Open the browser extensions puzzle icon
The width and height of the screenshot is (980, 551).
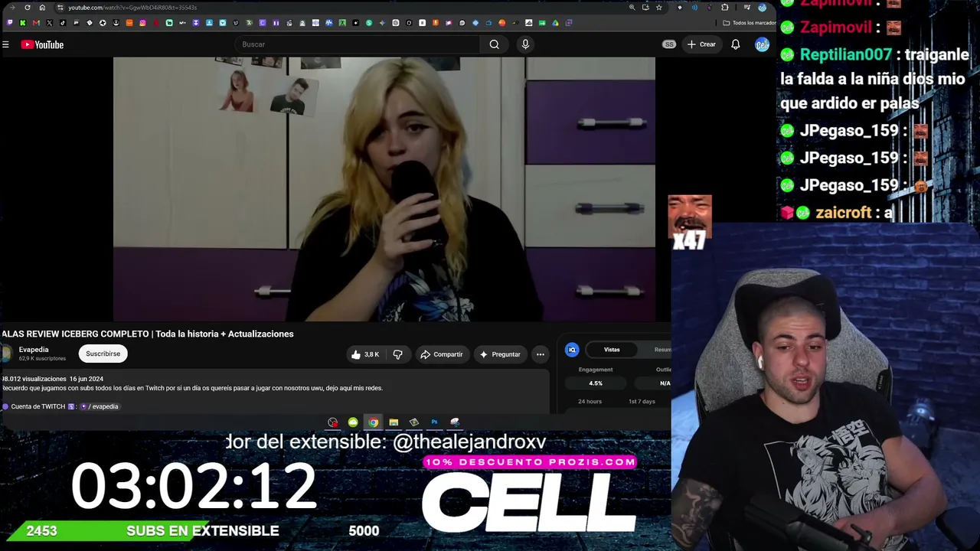tap(725, 8)
